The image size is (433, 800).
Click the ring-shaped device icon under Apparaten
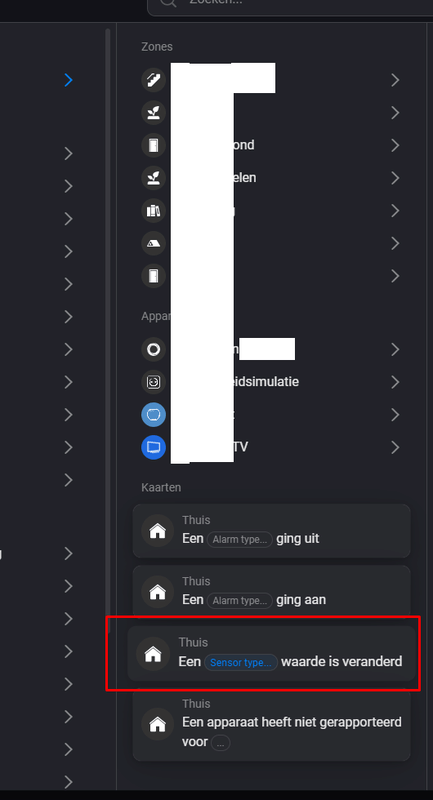click(x=154, y=349)
